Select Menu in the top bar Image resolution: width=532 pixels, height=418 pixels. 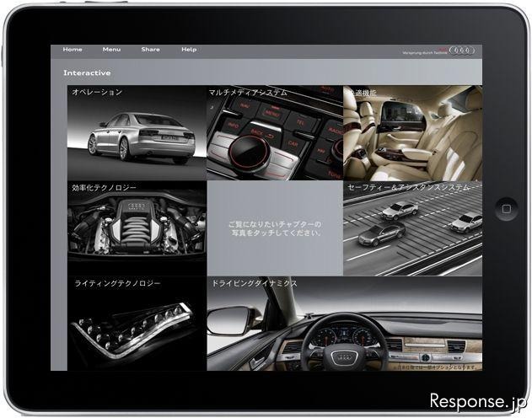click(x=111, y=50)
